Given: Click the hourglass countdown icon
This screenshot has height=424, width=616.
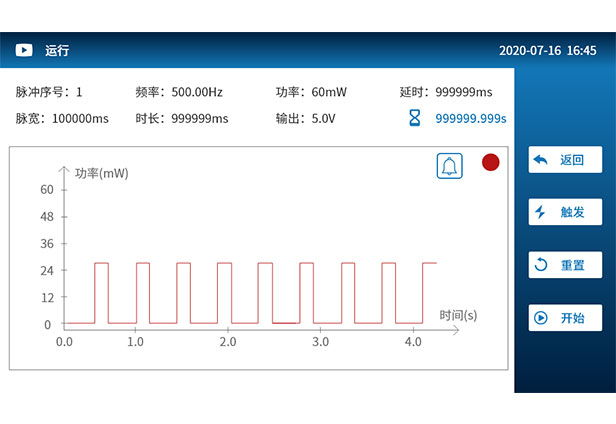Looking at the screenshot, I should coord(414,118).
